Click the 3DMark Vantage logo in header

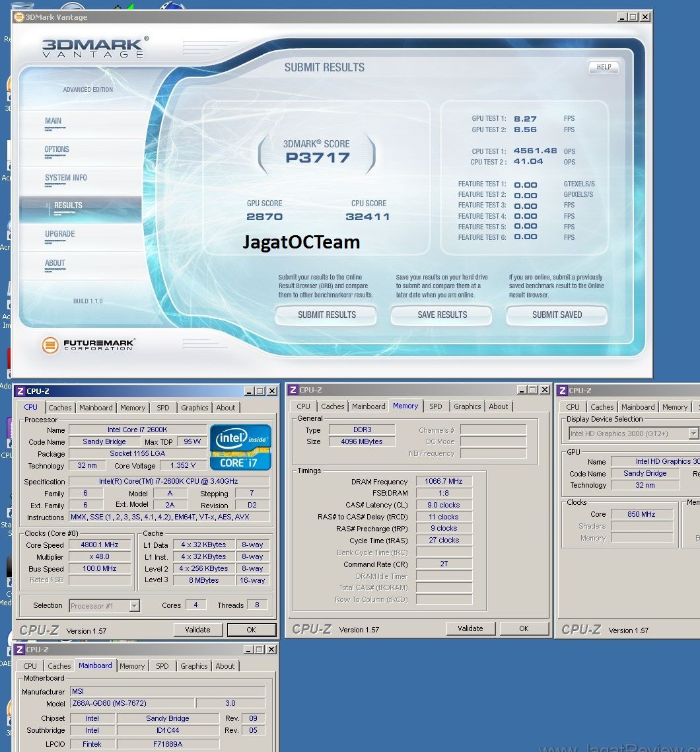[x=95, y=47]
